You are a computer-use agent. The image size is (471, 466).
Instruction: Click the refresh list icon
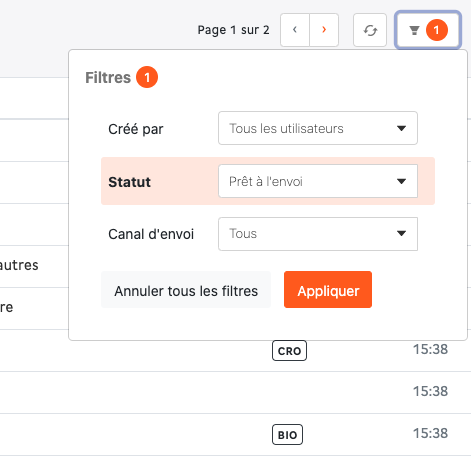[x=370, y=30]
